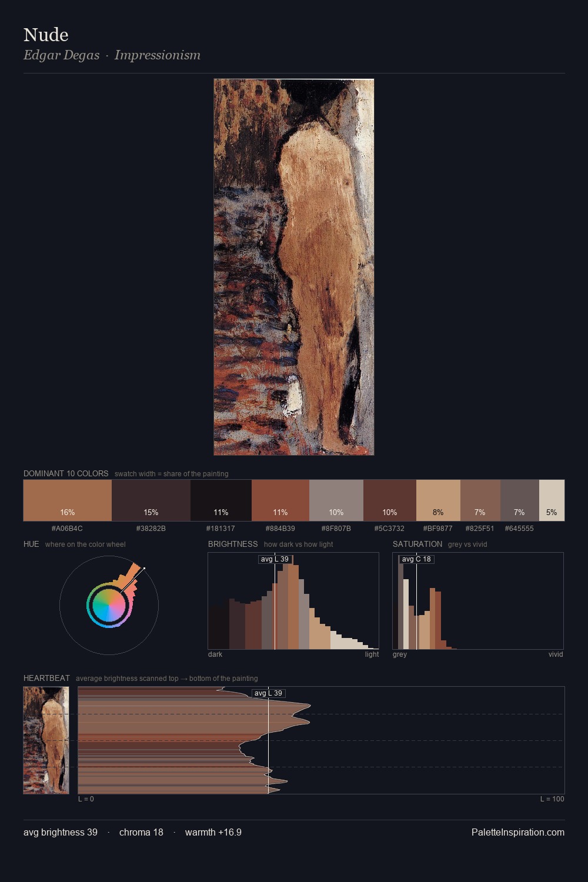Screen dimensions: 588x882
Task: Click the 'L = 100' axis label
Action: coord(552,799)
